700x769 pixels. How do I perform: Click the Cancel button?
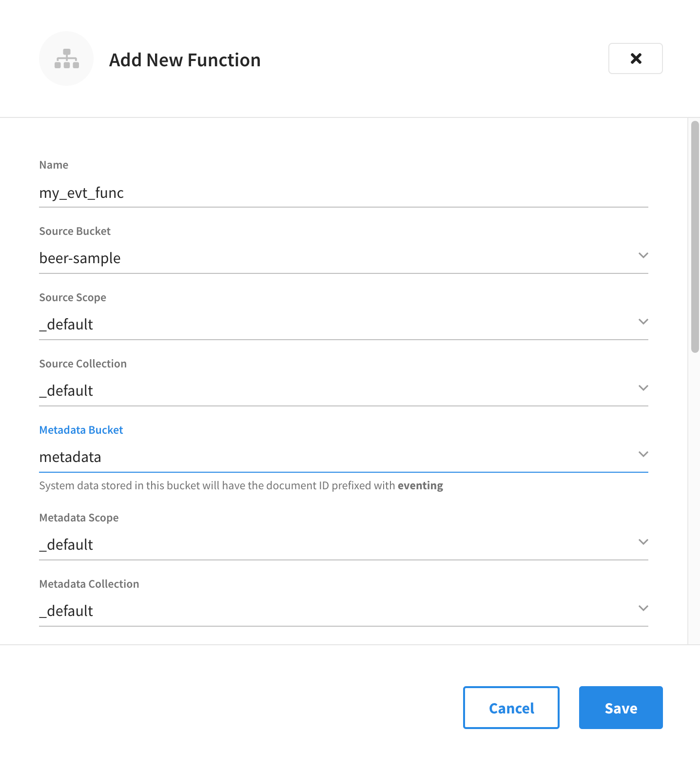[x=511, y=708]
